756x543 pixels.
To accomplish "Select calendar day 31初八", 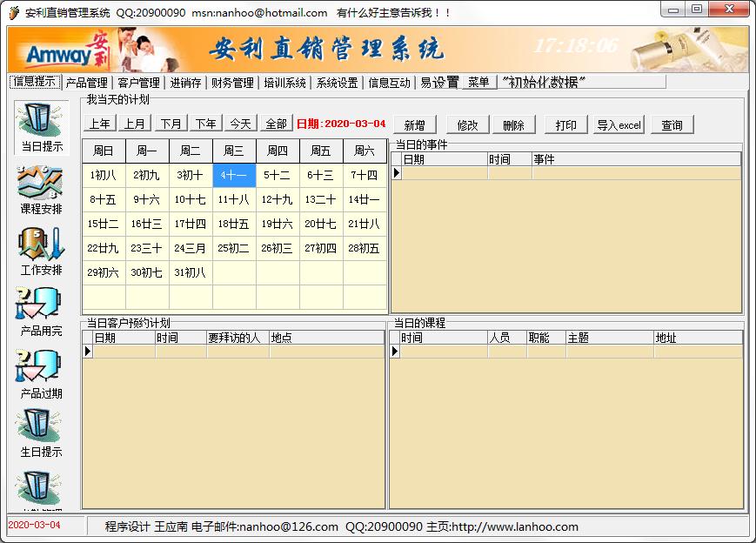I will tap(191, 272).
